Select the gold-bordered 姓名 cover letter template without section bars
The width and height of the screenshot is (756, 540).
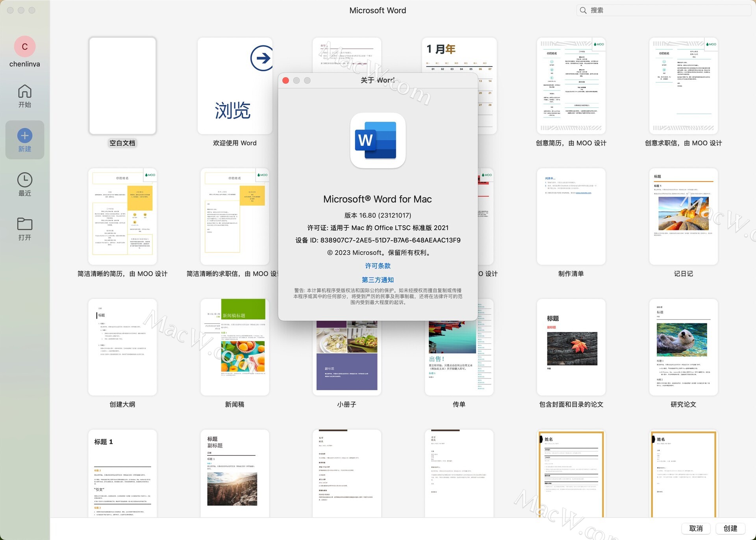pos(683,473)
